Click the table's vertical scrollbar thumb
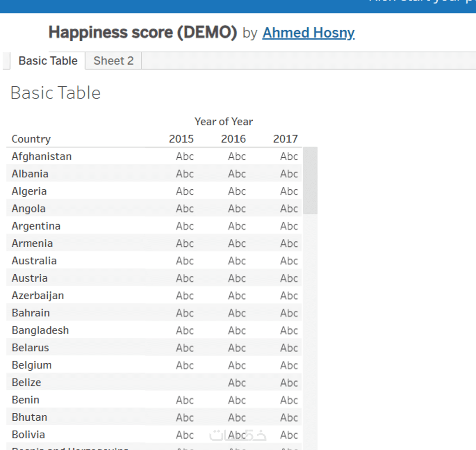Image resolution: width=476 pixels, height=450 pixels. (310, 180)
